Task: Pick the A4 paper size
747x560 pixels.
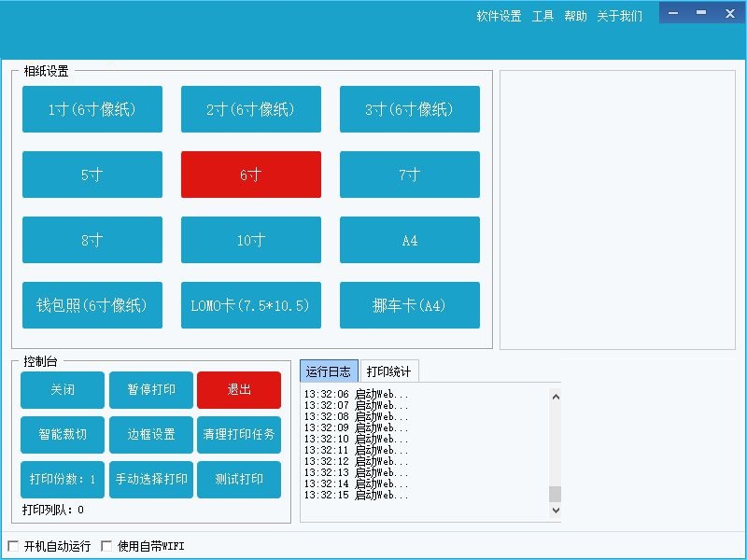Action: [x=410, y=240]
